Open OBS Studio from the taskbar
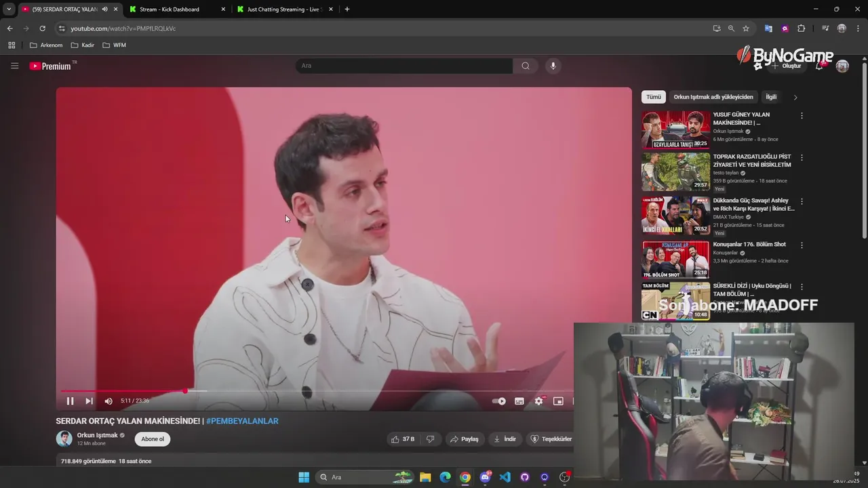 pyautogui.click(x=564, y=477)
